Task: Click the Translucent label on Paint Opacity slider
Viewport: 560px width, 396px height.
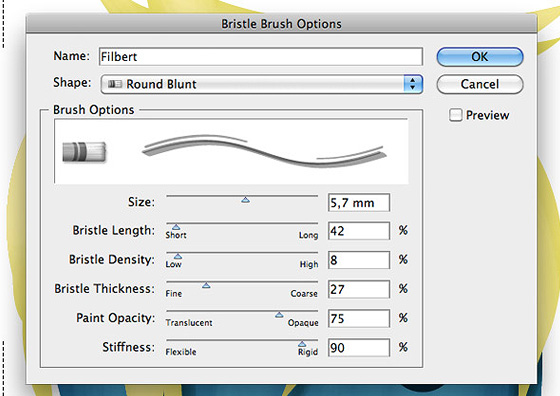Action: click(x=189, y=322)
